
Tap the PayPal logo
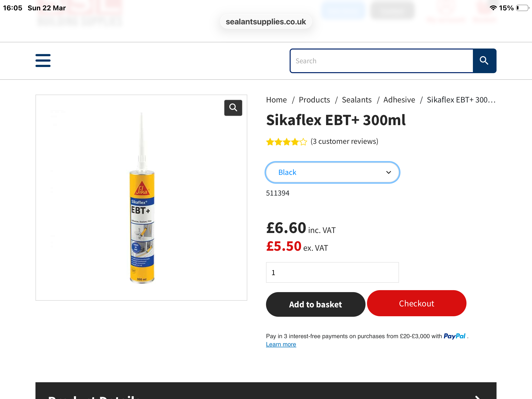click(x=454, y=336)
